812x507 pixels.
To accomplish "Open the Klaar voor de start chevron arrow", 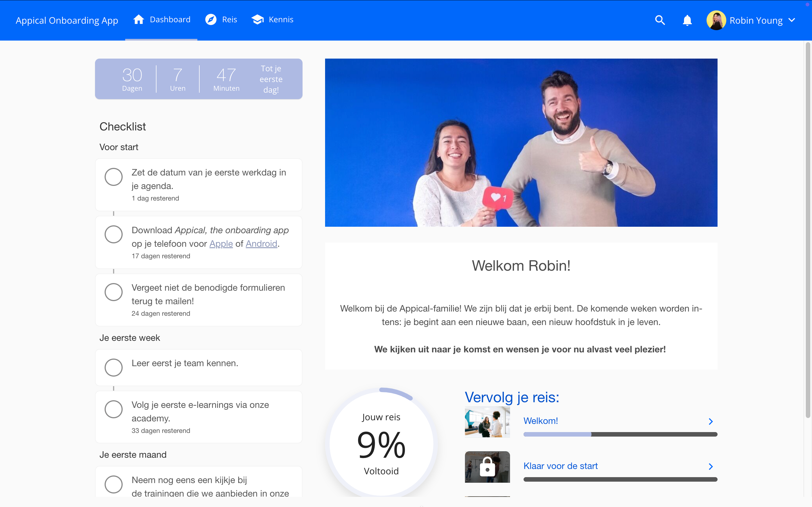I will coord(710,466).
